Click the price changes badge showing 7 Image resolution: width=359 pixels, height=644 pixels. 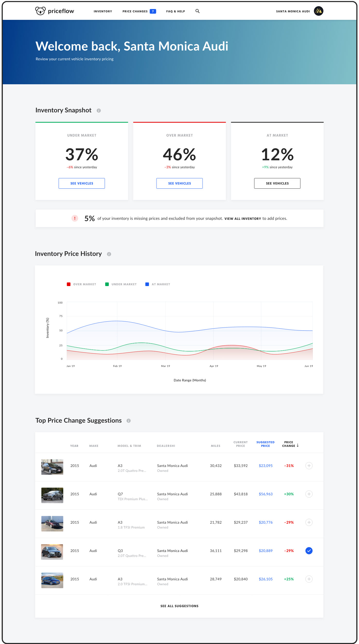point(153,11)
